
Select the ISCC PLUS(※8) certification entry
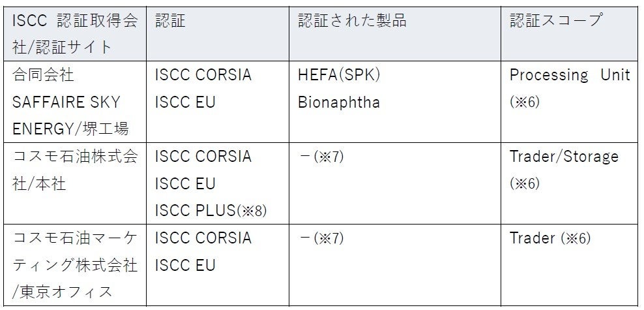pos(210,211)
